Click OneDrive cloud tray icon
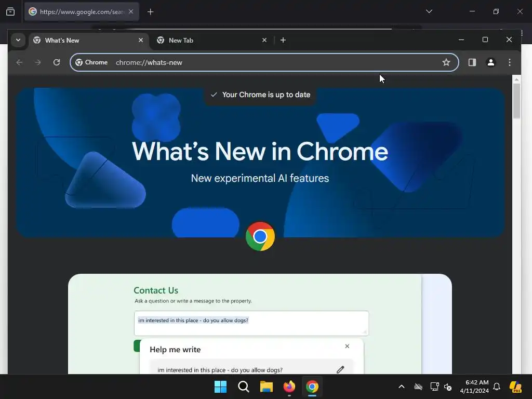Image resolution: width=532 pixels, height=399 pixels. point(418,387)
